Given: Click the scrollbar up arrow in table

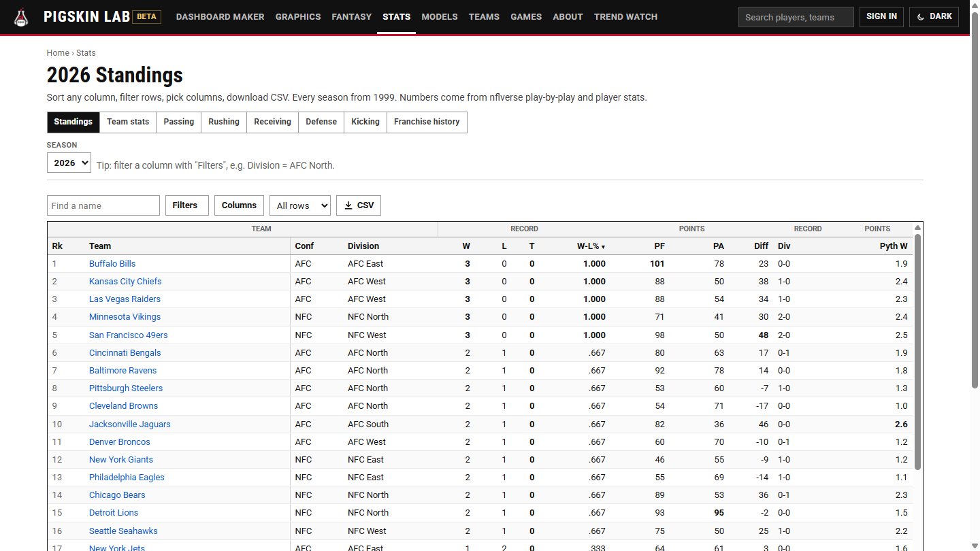Looking at the screenshot, I should 917,228.
